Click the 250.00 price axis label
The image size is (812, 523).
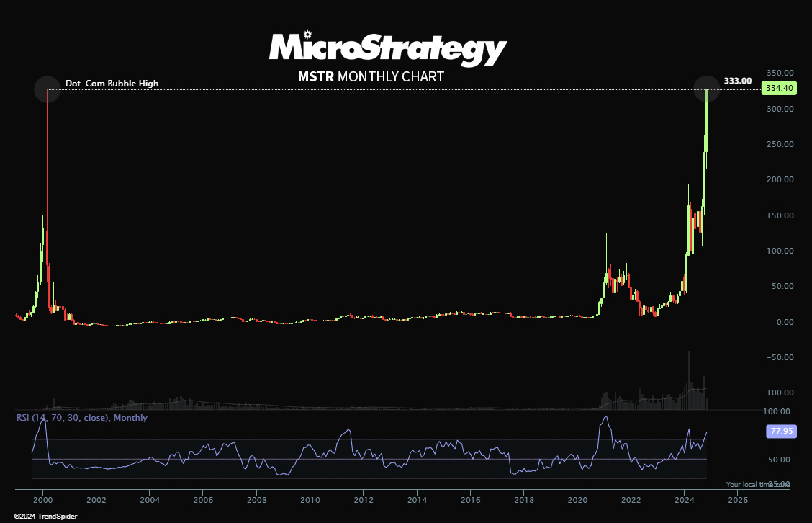click(780, 144)
